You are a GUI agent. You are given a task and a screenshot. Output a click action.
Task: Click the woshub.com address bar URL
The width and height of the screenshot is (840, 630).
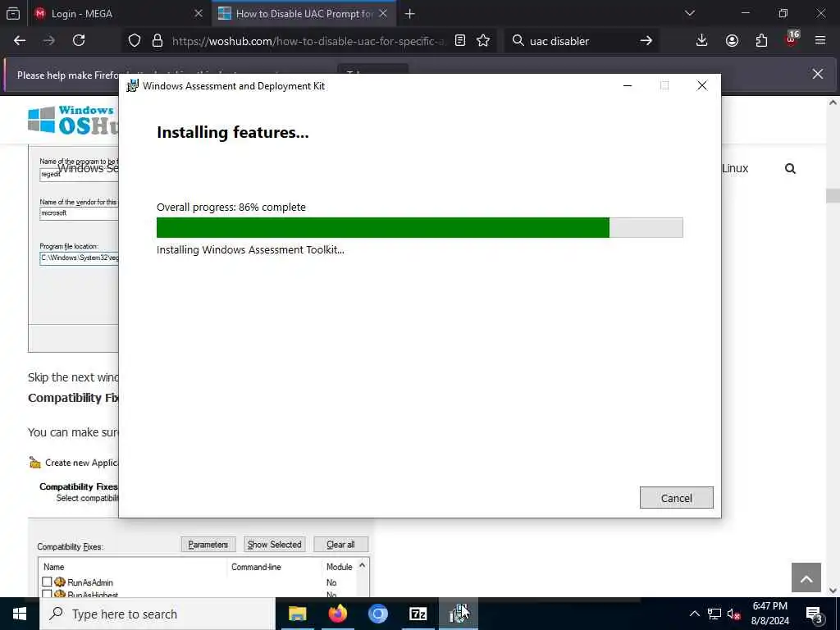pyautogui.click(x=308, y=41)
